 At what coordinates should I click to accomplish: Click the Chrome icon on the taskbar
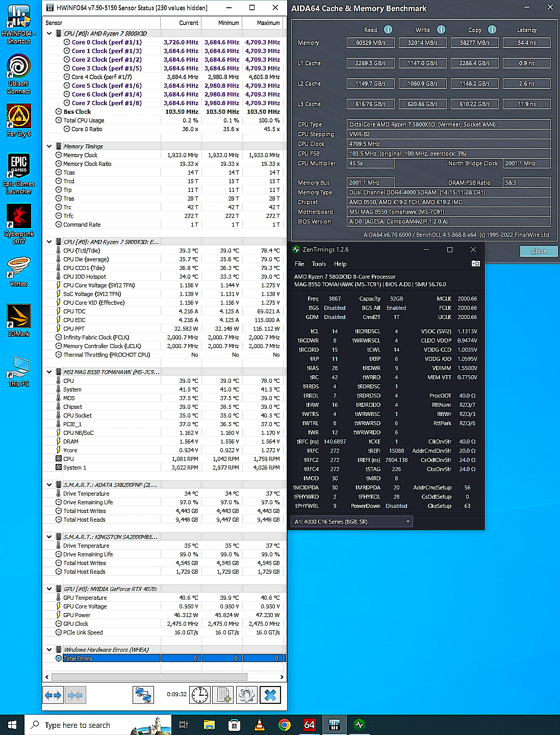[285, 725]
